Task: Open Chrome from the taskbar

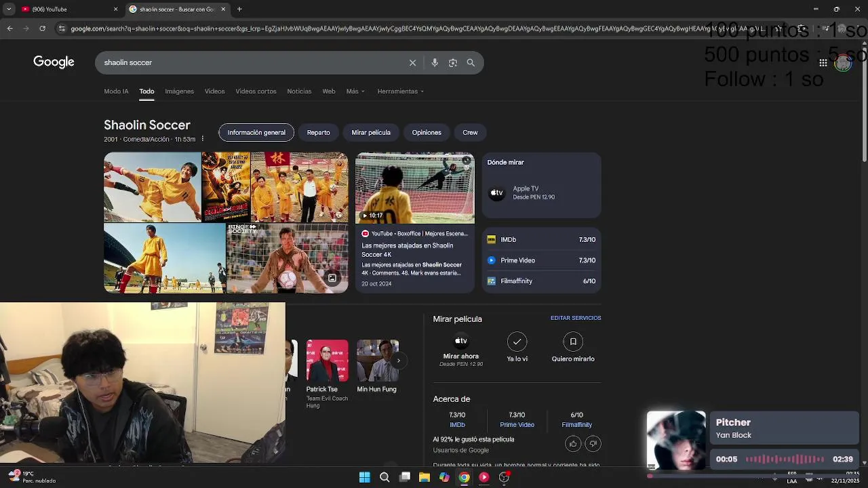Action: pos(464,477)
